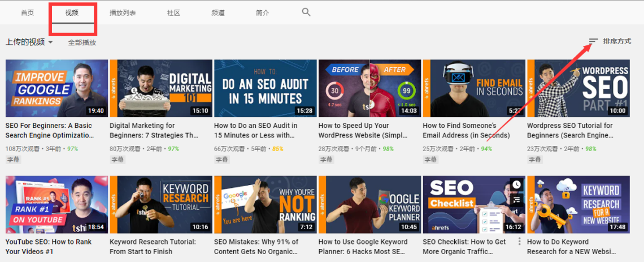Click add to queue icon on SEO Checklist

(x=516, y=200)
